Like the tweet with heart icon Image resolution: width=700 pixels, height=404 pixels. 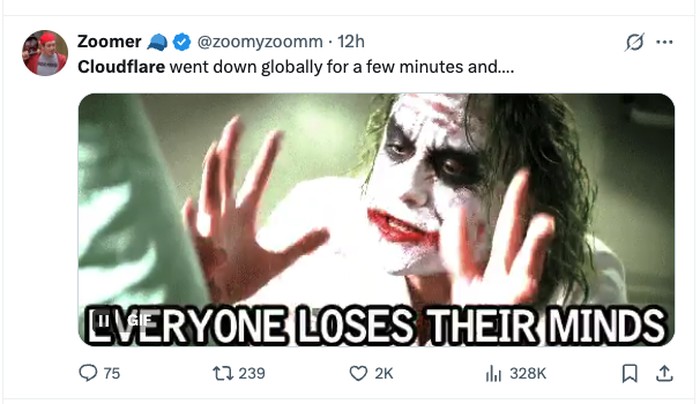coord(358,373)
